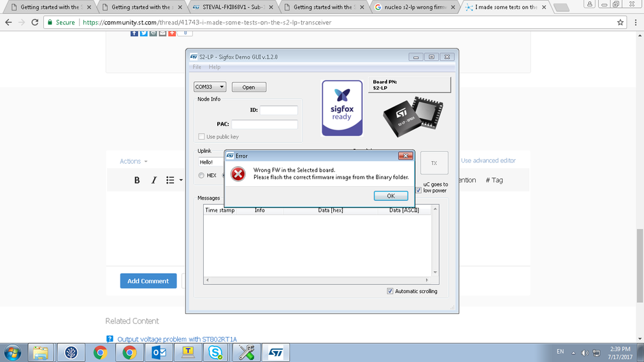Open the dark blue tree icon app in taskbar

[71, 352]
